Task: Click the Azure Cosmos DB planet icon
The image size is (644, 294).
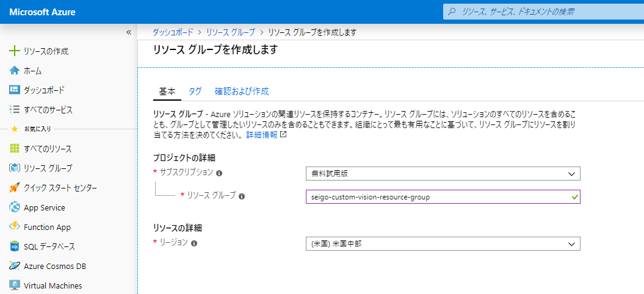Action: [15, 266]
